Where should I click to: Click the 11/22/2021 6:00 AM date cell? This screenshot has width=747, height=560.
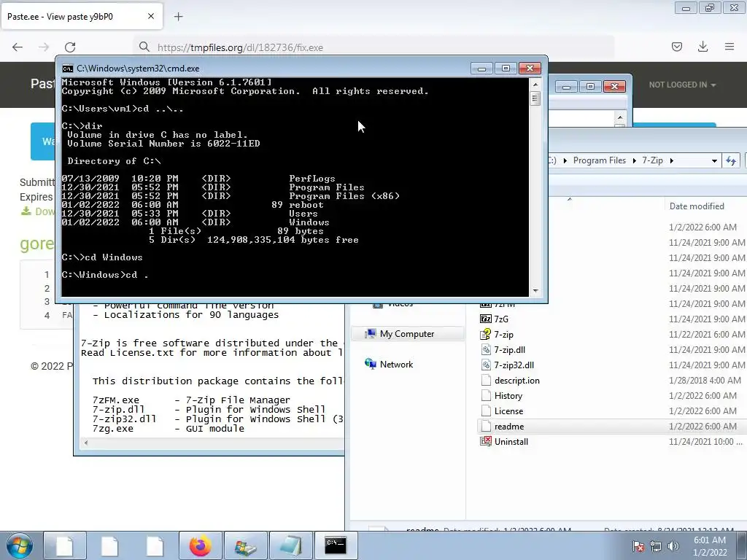click(707, 334)
